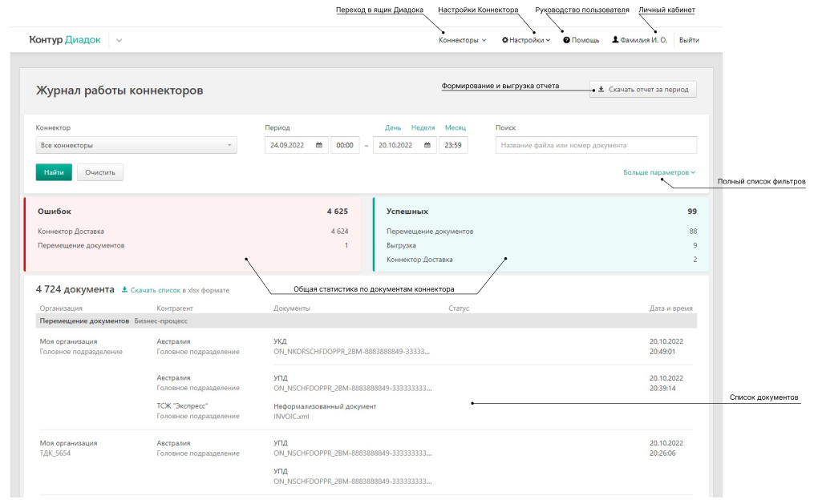This screenshot has width=814, height=504.
Task: Click the start date field 24.09.2022
Action: pos(297,145)
